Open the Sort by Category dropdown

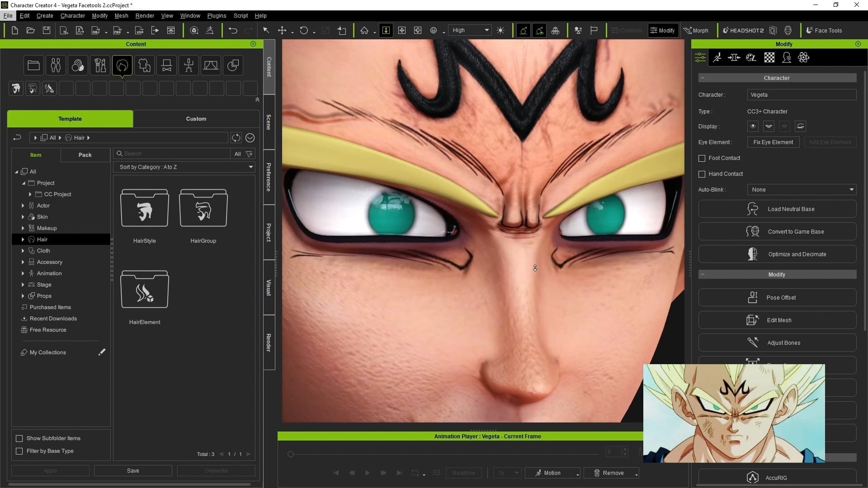pyautogui.click(x=184, y=167)
